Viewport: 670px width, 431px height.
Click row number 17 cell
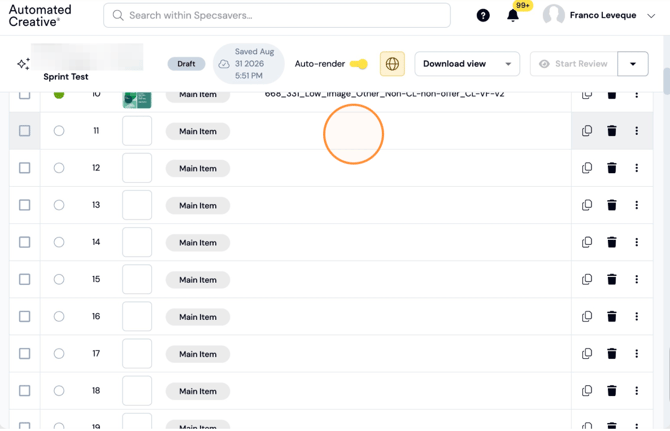tap(96, 354)
